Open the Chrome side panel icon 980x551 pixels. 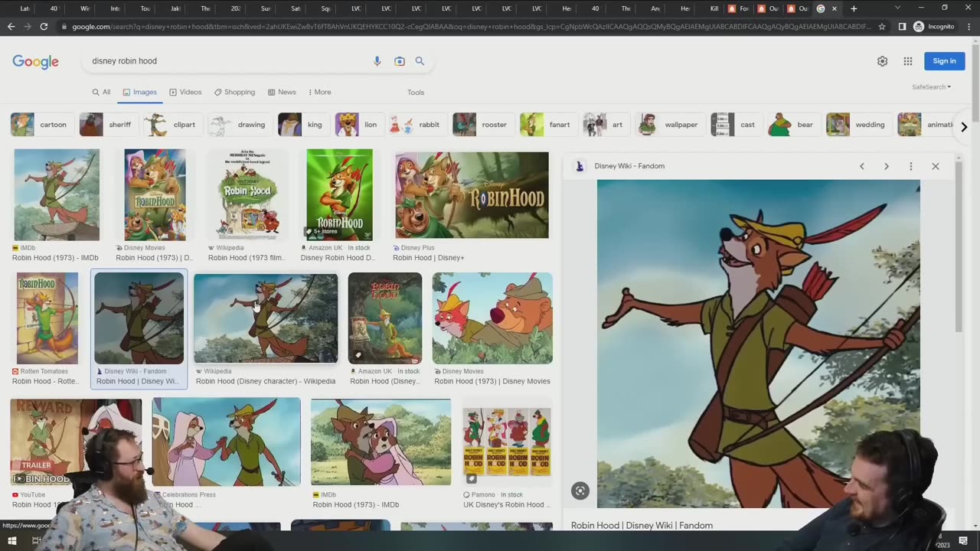coord(902,26)
